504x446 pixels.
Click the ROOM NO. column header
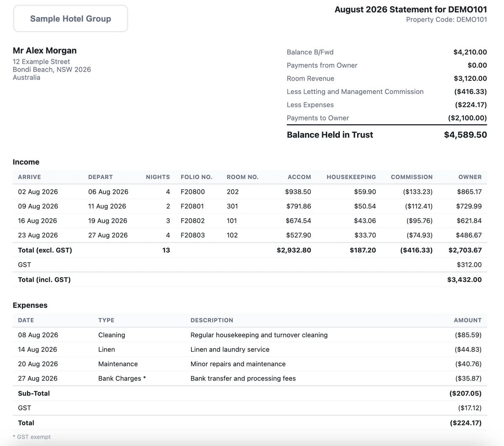[x=243, y=177]
